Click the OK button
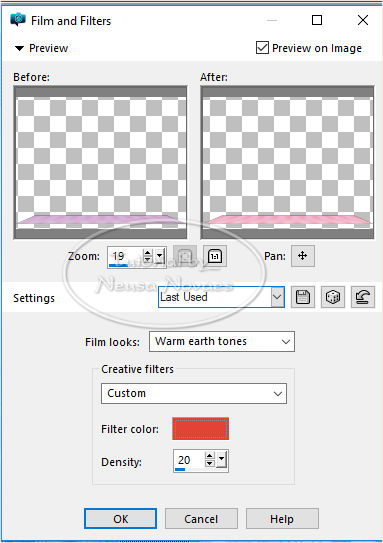This screenshot has height=543, width=383. pos(121,519)
